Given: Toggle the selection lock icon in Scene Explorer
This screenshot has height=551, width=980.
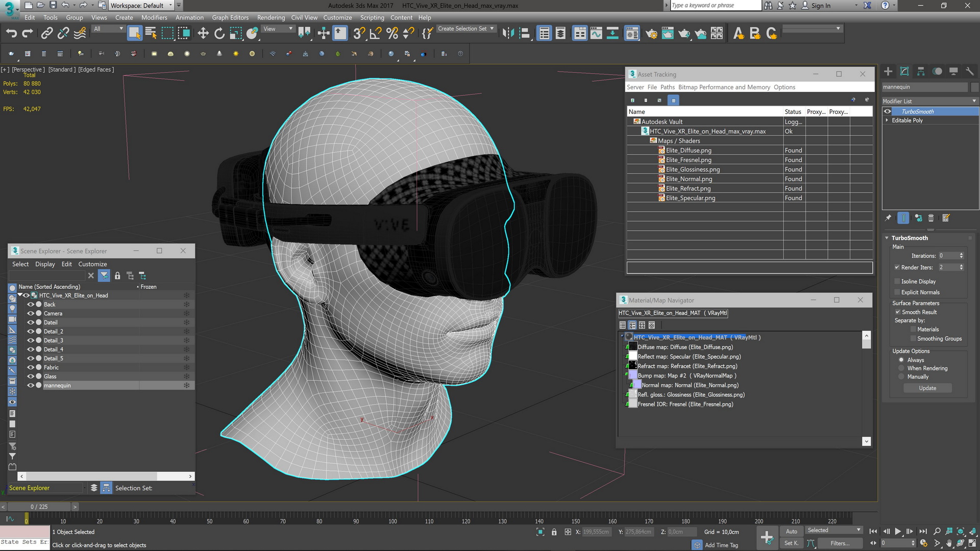Looking at the screenshot, I should tap(117, 275).
